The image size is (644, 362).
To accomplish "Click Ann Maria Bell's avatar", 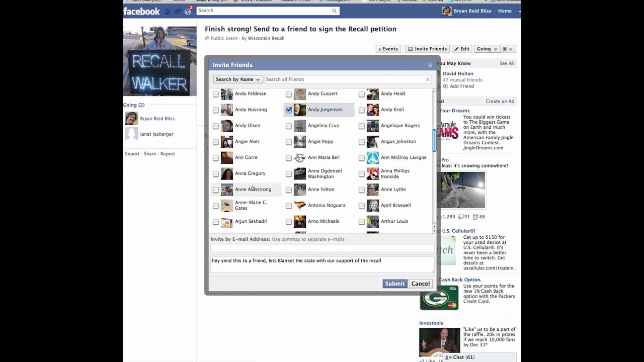I will 300,158.
